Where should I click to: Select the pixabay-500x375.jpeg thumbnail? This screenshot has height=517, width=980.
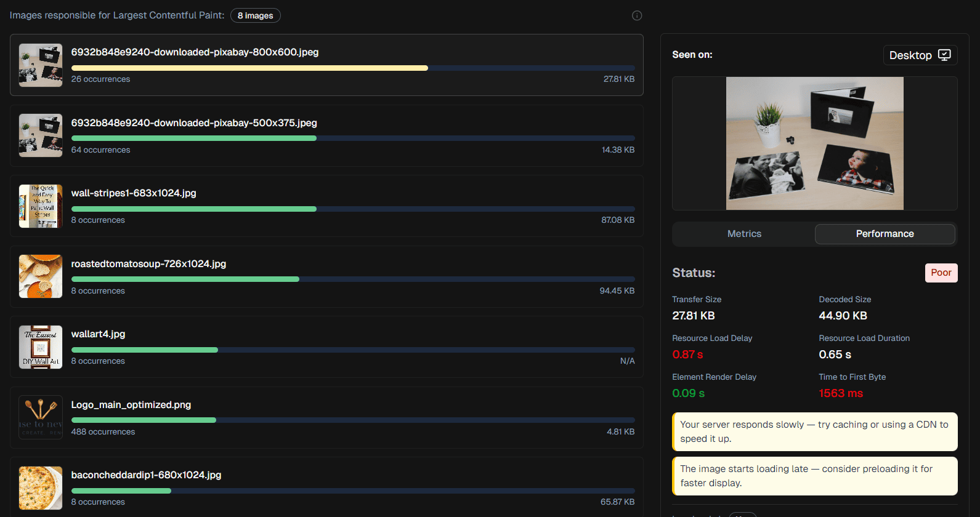41,135
